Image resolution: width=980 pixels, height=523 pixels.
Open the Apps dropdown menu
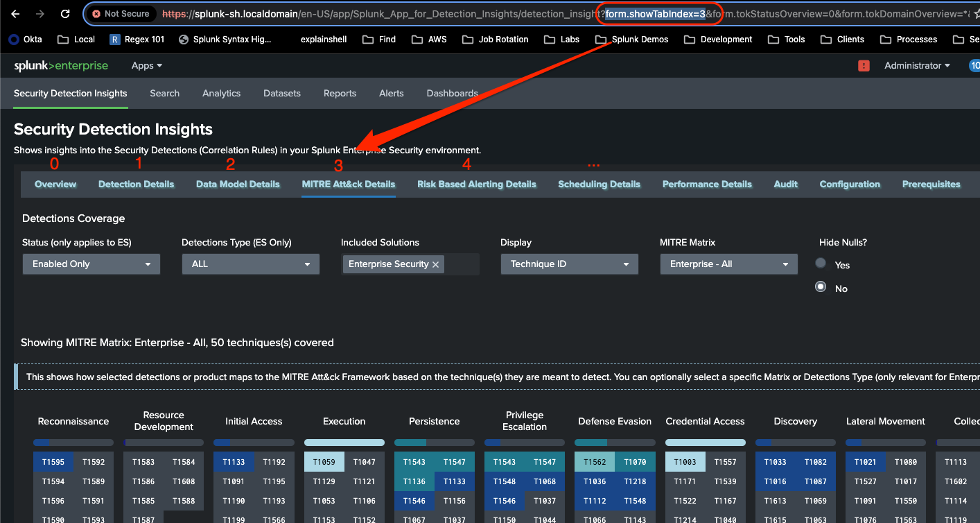(x=147, y=66)
